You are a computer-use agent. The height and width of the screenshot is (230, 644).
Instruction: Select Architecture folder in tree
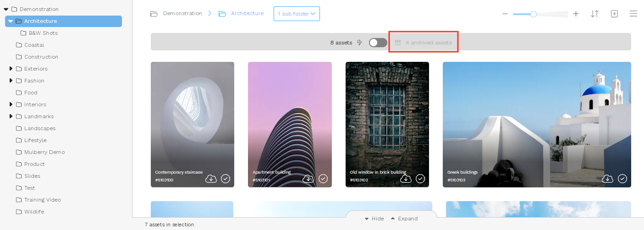pyautogui.click(x=63, y=21)
